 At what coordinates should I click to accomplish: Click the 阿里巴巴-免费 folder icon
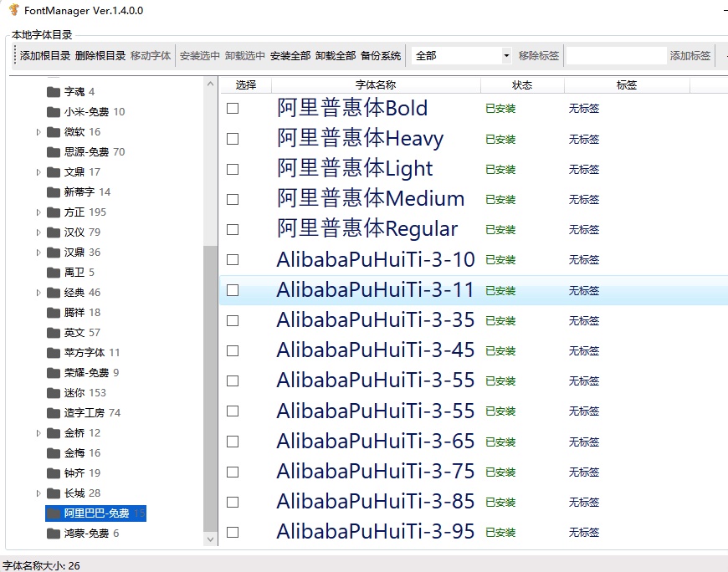pyautogui.click(x=54, y=513)
